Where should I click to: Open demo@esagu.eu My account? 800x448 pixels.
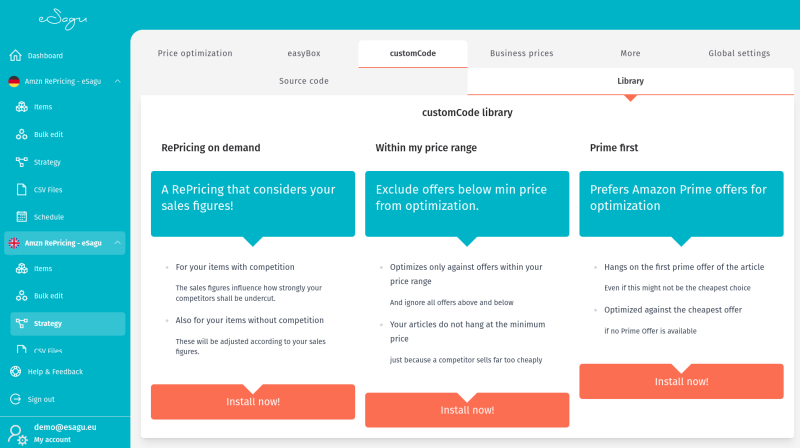click(x=65, y=433)
